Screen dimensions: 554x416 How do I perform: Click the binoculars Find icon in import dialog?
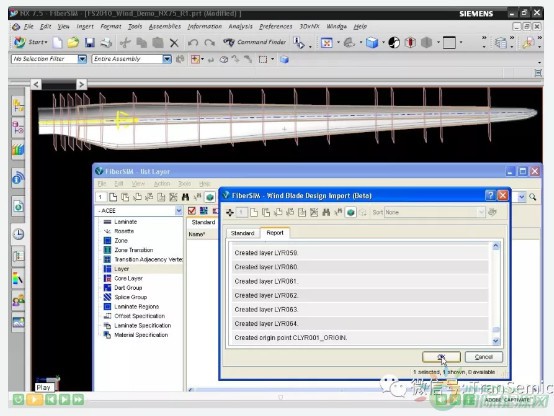coord(326,212)
